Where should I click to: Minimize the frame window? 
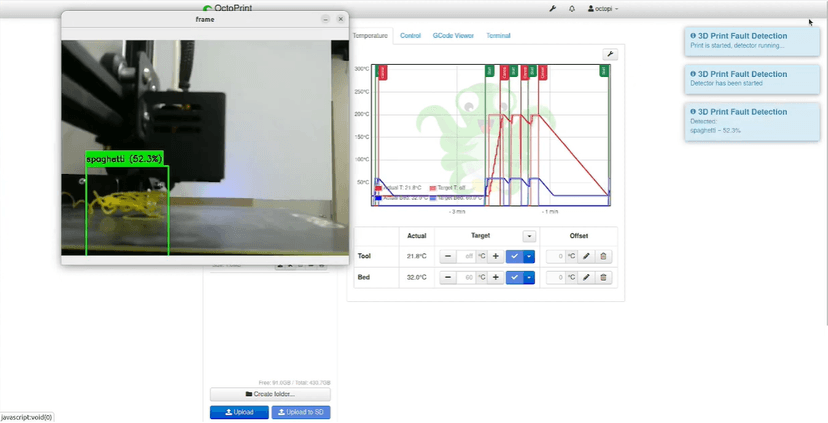click(x=325, y=19)
